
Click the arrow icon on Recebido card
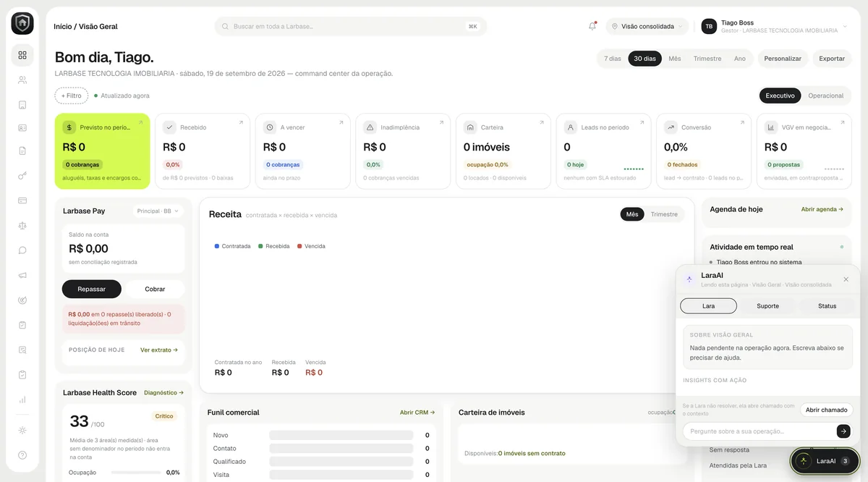tap(241, 123)
